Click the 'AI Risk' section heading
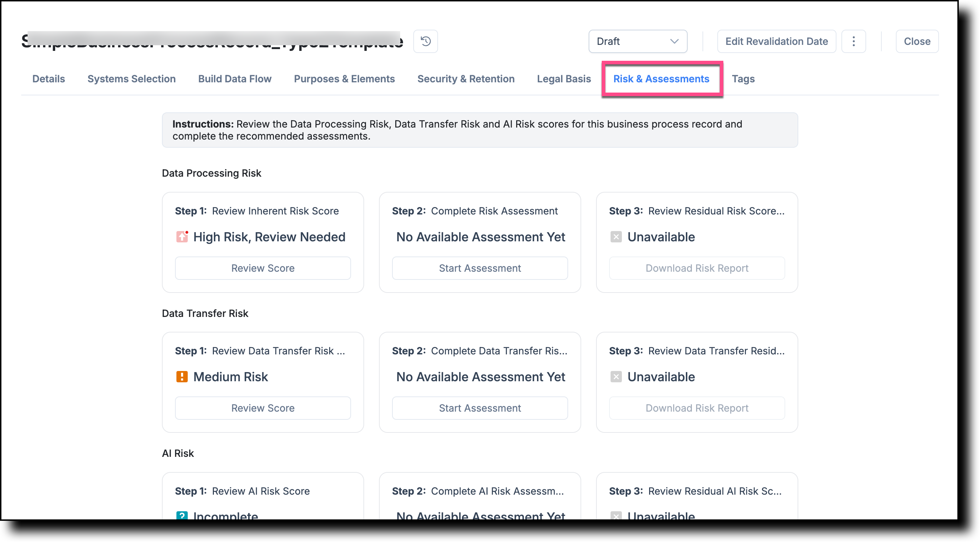980x542 pixels. click(178, 453)
